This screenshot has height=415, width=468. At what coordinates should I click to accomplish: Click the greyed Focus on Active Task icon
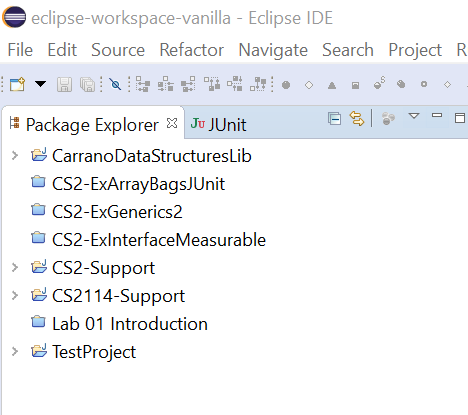click(388, 118)
